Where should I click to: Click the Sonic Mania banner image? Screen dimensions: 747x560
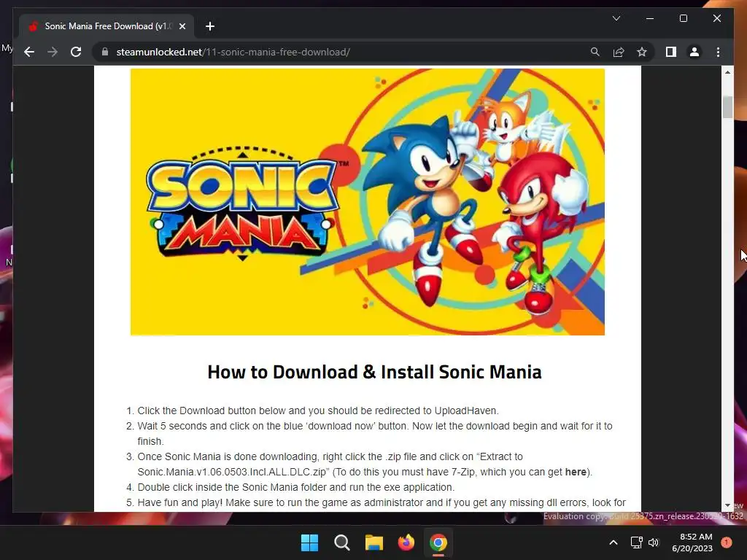pyautogui.click(x=368, y=202)
